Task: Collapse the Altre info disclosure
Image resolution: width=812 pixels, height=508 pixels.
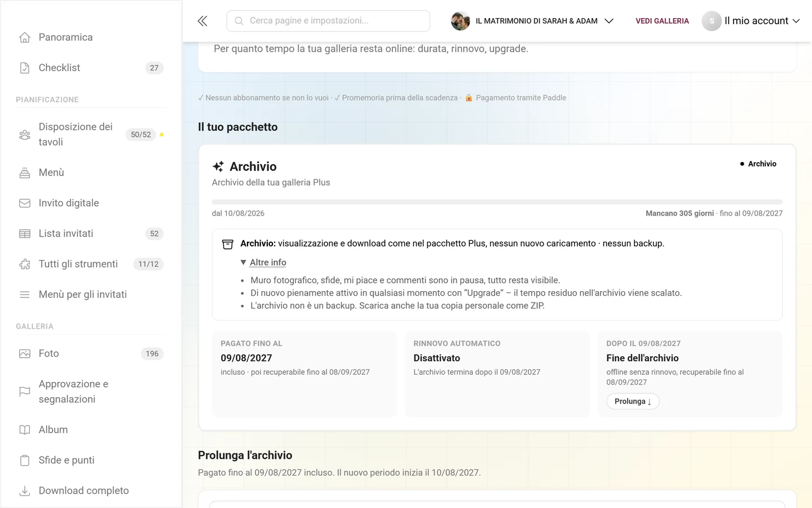Action: pos(263,262)
